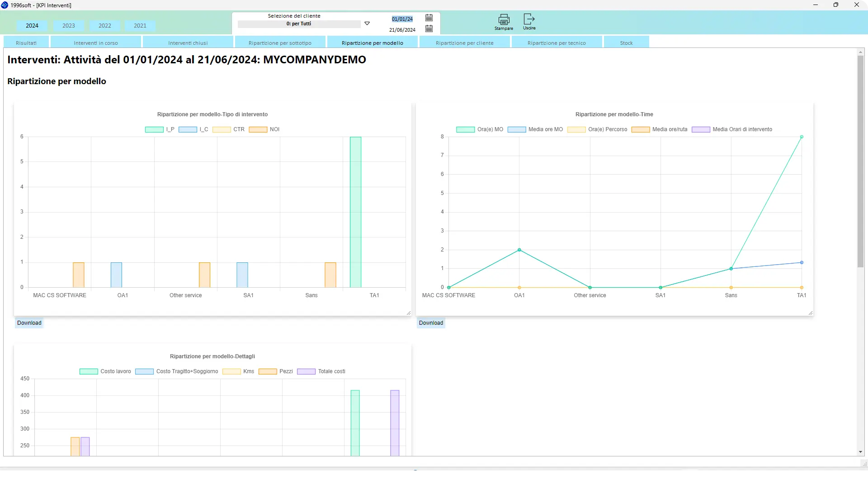This screenshot has height=484, width=868.
Task: Toggle I_C legend series
Action: (x=193, y=129)
